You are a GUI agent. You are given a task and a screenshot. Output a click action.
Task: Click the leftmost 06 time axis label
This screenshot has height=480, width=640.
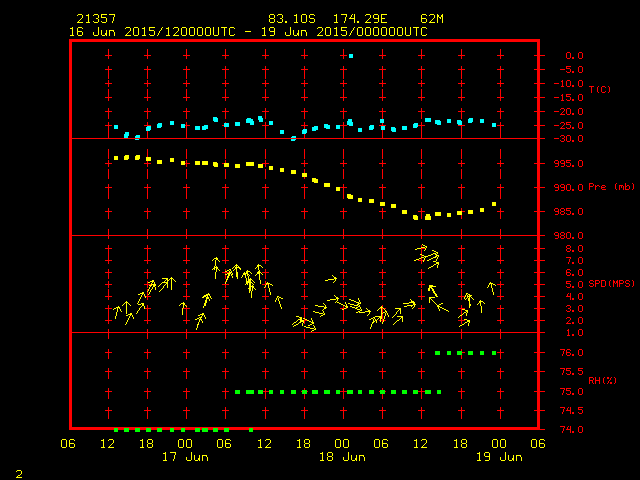coord(68,444)
